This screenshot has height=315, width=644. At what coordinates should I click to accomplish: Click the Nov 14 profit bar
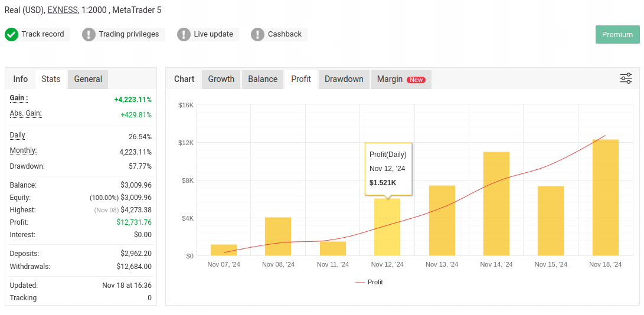pyautogui.click(x=496, y=204)
